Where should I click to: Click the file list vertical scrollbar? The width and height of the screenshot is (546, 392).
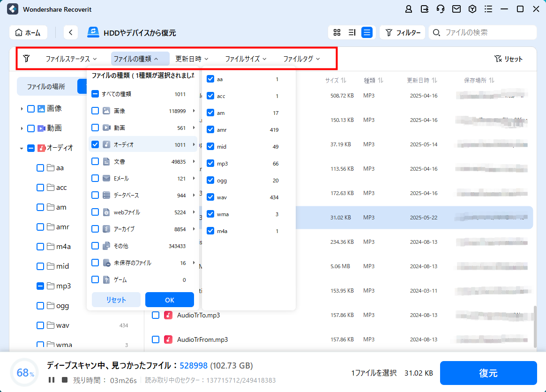(x=536, y=326)
